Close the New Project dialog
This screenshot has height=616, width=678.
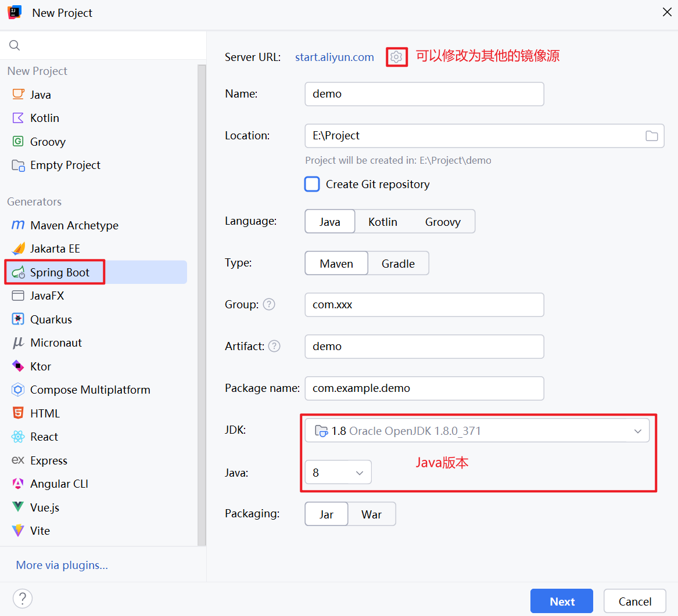click(x=667, y=13)
